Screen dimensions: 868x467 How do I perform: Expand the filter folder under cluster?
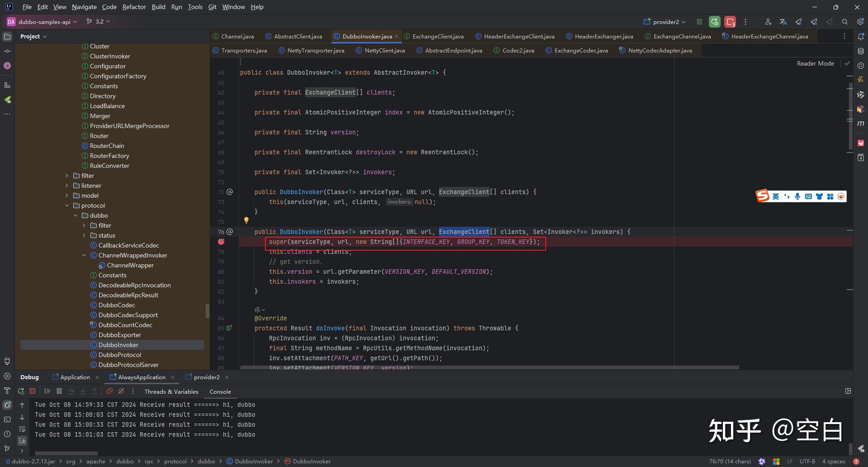[67, 176]
